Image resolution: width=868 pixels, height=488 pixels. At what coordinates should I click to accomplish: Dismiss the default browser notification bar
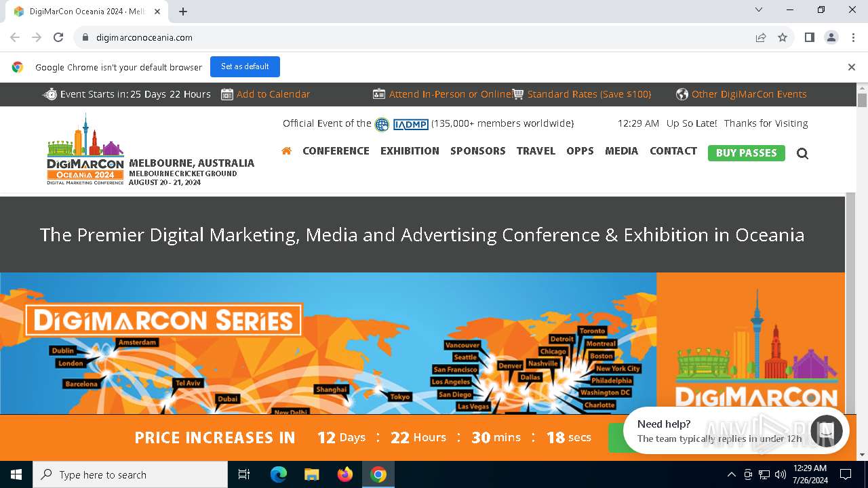(x=852, y=67)
